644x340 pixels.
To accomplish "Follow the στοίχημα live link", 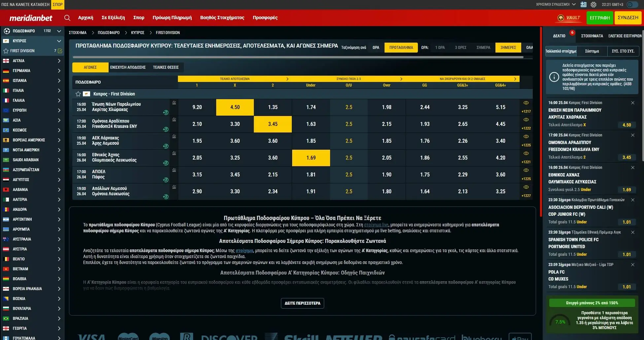I will tap(376, 225).
